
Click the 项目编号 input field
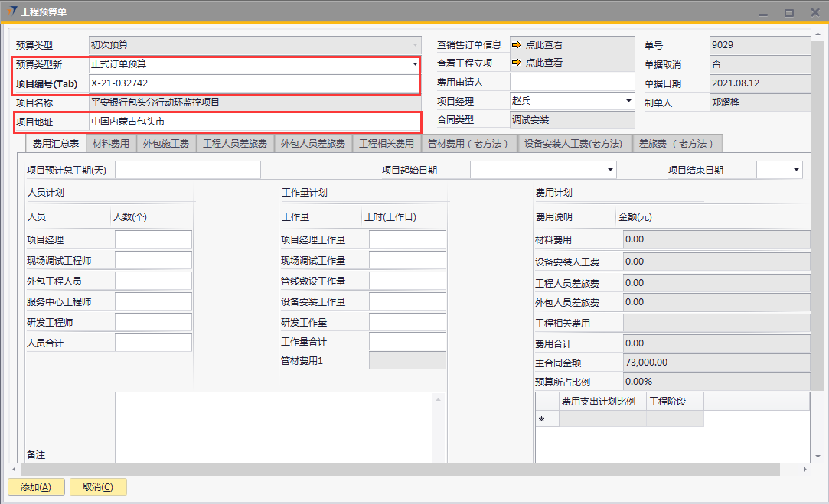[x=253, y=83]
